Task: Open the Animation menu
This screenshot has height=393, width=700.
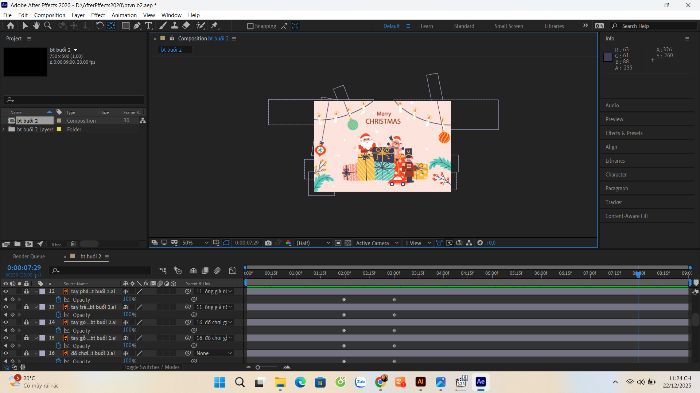Action: (x=124, y=15)
